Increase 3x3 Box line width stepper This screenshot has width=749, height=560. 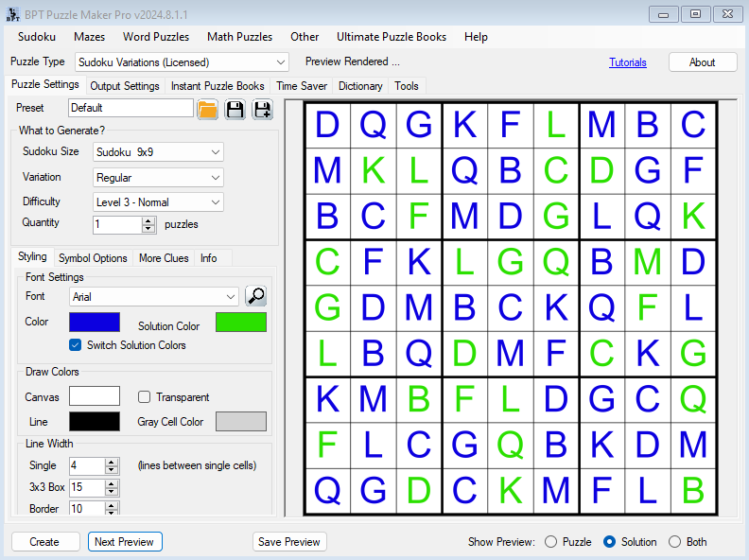pos(112,484)
